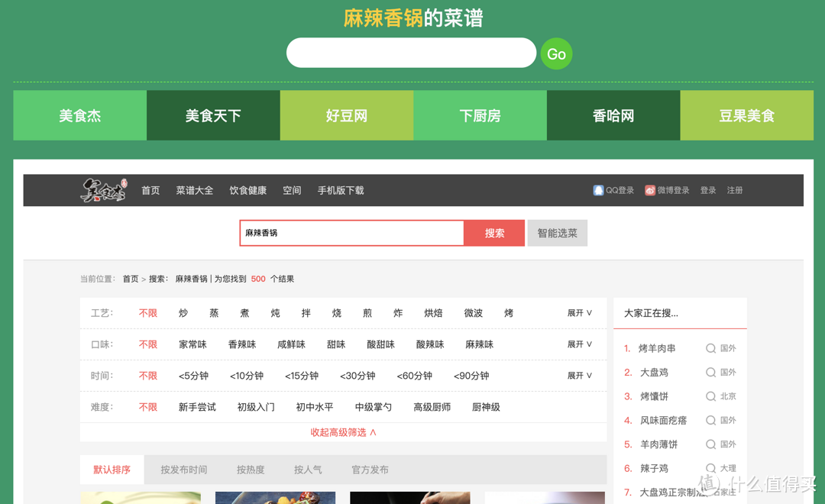Screen dimensions: 825x504
Task: Open 首页 in the navigation bar
Action: coord(150,190)
